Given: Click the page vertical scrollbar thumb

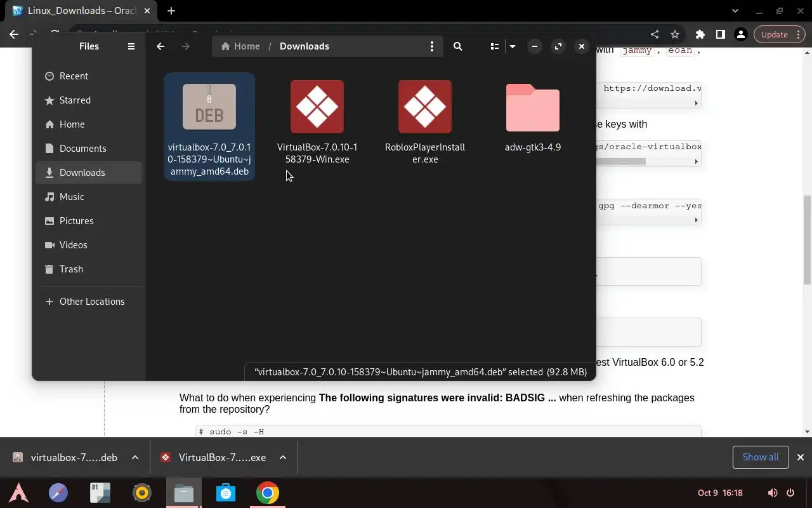Looking at the screenshot, I should tap(807, 240).
